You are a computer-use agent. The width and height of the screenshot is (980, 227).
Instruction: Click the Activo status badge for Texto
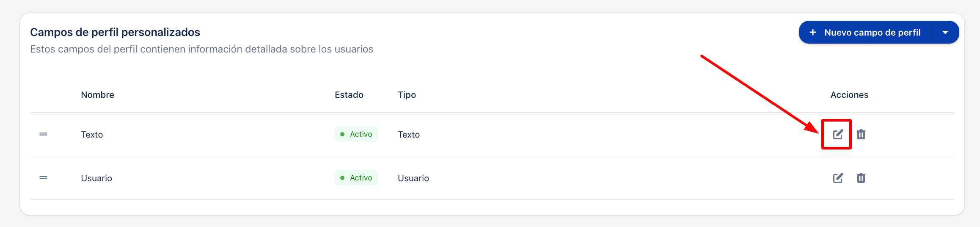coord(356,134)
